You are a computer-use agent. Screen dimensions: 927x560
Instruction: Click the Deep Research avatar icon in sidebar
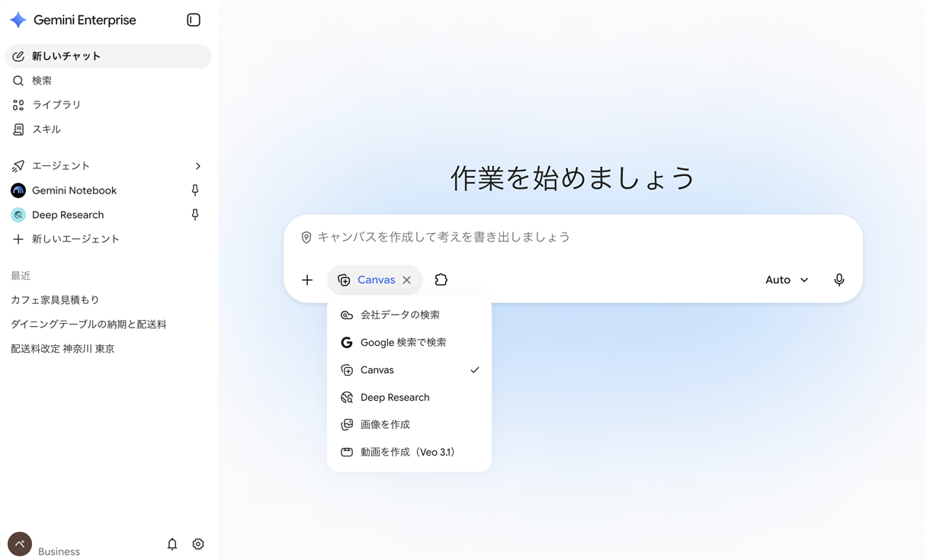(x=18, y=215)
